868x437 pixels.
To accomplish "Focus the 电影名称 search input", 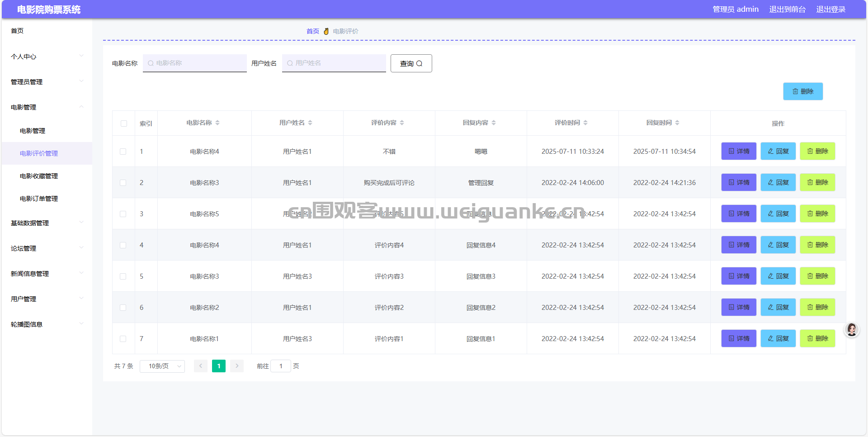I will click(x=195, y=63).
